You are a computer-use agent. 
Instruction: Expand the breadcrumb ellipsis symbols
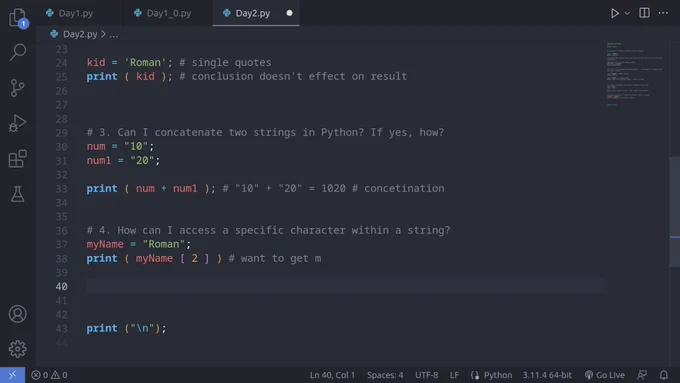coord(113,34)
